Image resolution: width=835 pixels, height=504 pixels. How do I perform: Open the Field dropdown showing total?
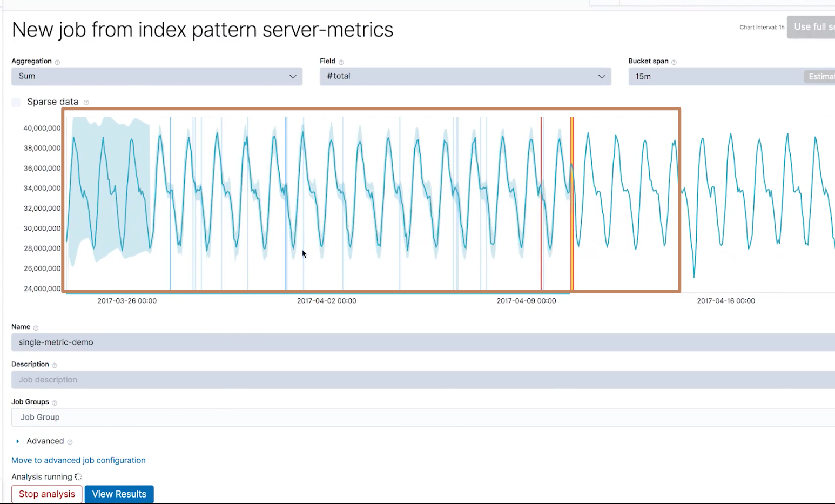(465, 76)
